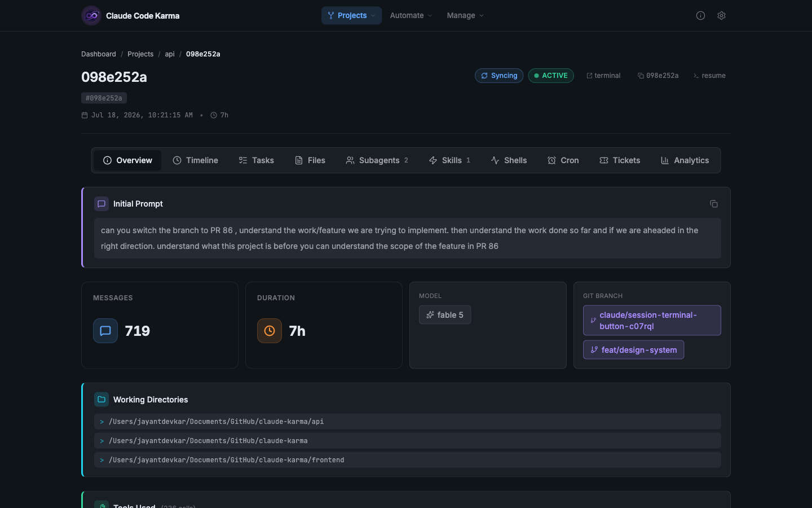
Task: Open the Automate dropdown menu
Action: [x=411, y=16]
